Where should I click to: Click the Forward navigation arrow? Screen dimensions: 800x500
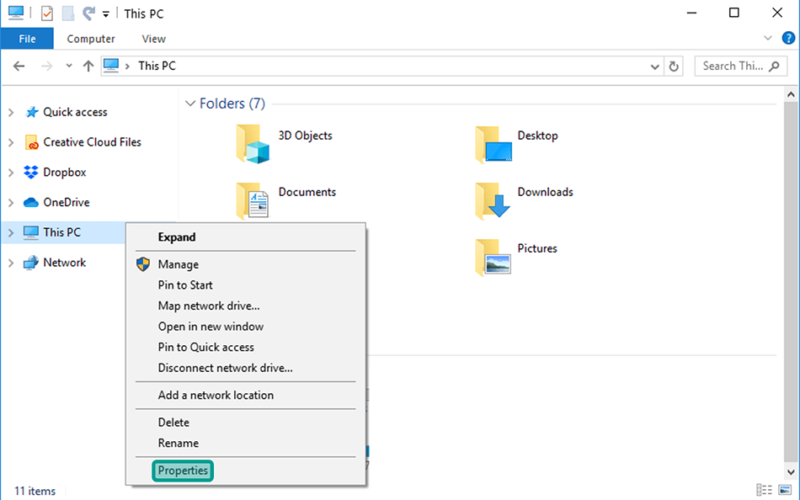click(x=46, y=66)
